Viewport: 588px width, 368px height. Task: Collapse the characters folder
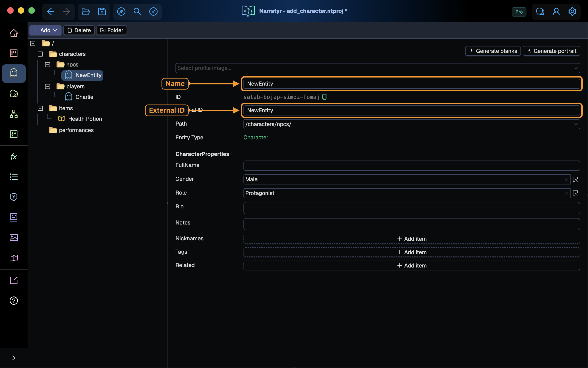(x=40, y=54)
